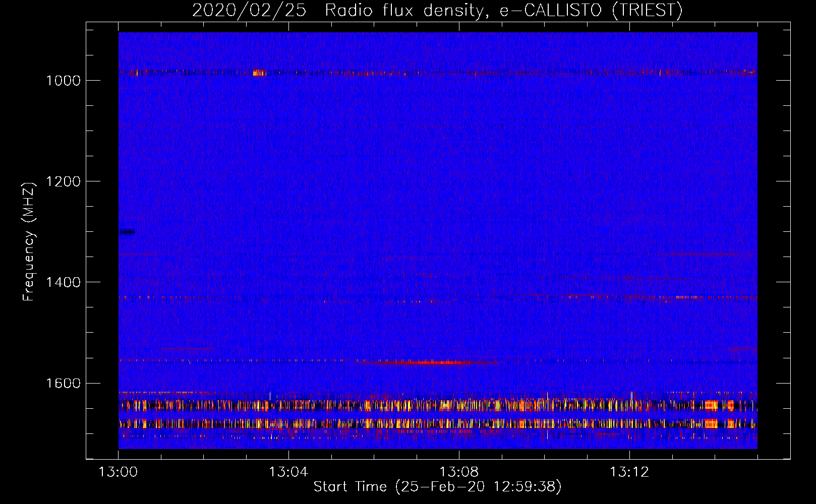This screenshot has width=816, height=504.
Task: Select the 1200 frequency tick label
Action: pos(63,181)
